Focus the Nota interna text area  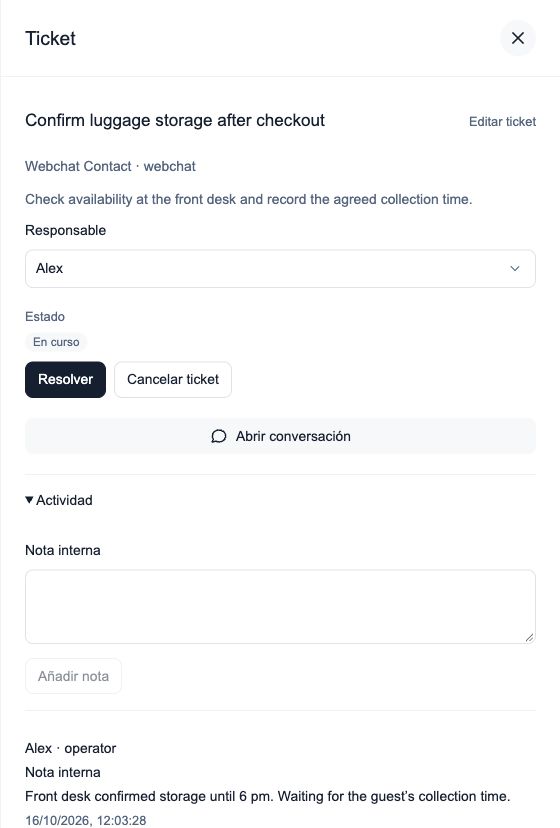tap(280, 606)
